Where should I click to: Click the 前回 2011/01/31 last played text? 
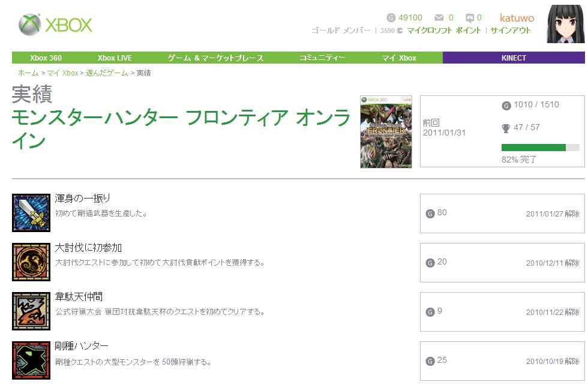click(444, 128)
